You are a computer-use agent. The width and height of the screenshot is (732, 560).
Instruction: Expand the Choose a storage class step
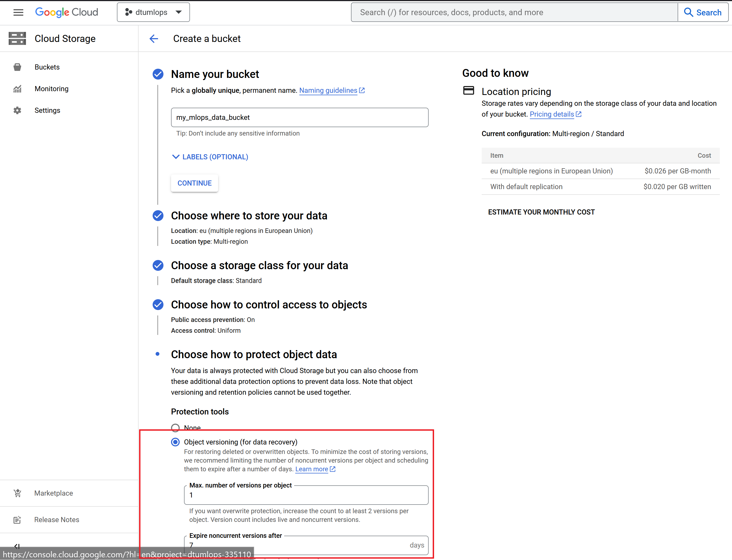[x=259, y=265]
